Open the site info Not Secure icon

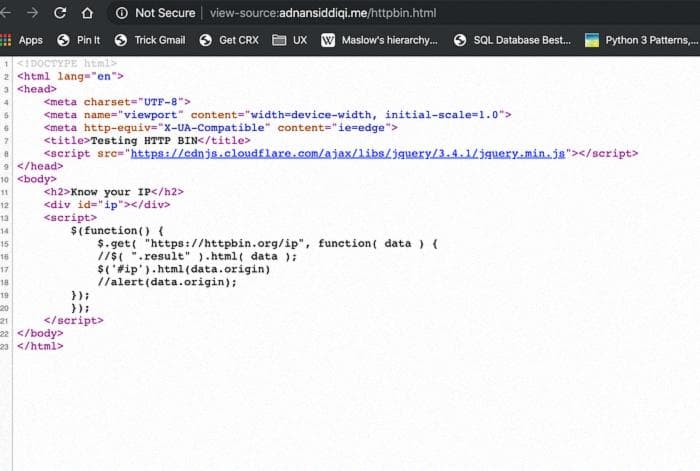121,13
